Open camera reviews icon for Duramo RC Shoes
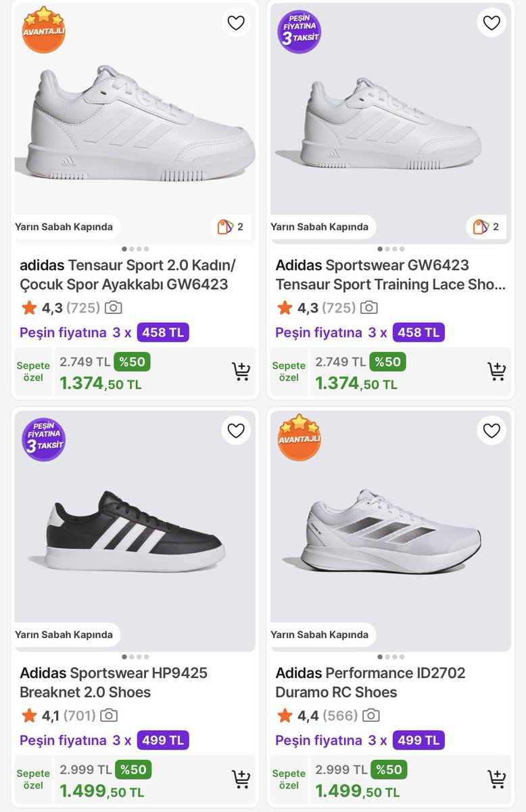The width and height of the screenshot is (526, 812). click(370, 716)
